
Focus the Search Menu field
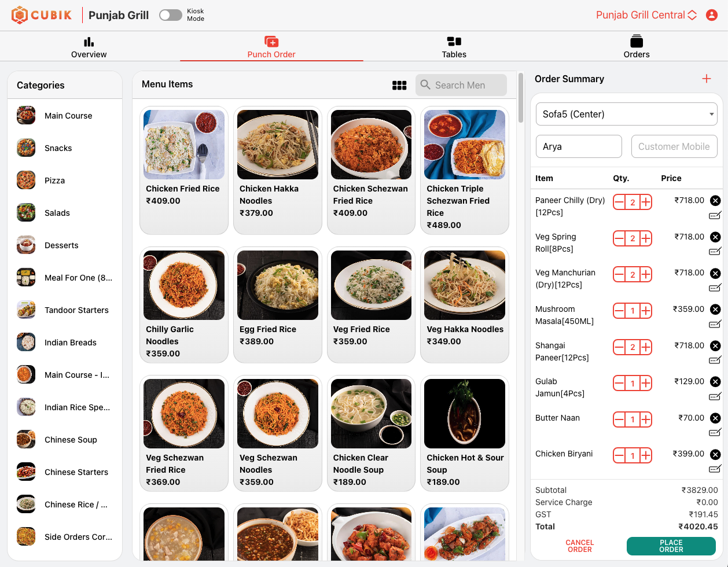(461, 85)
